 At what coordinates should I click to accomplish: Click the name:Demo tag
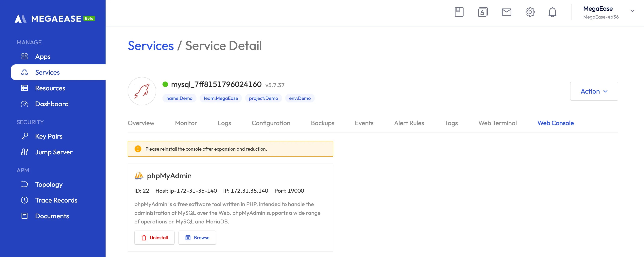(179, 98)
